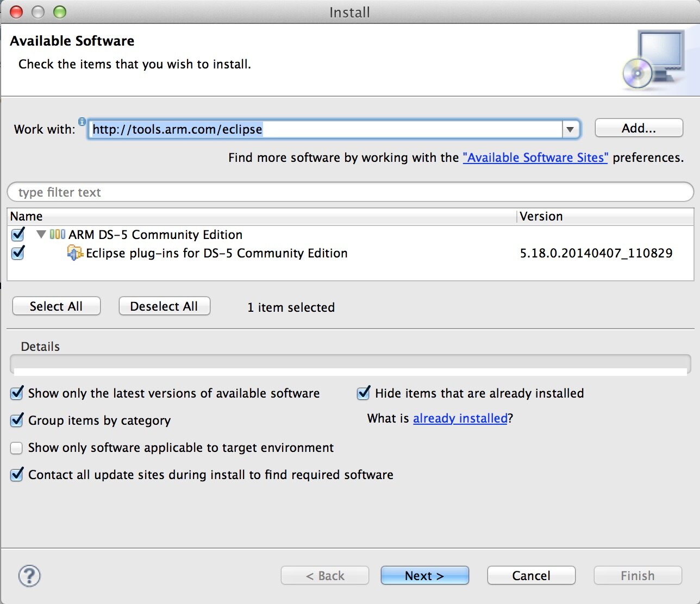Disable Group items by category
Screen dimensions: 700x604
pos(17,420)
